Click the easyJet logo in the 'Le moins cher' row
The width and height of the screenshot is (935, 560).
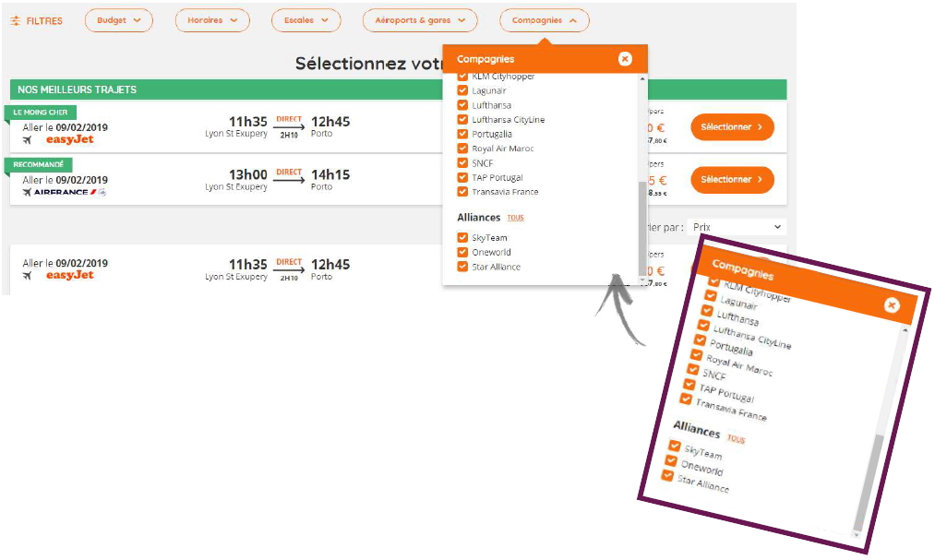point(70,140)
